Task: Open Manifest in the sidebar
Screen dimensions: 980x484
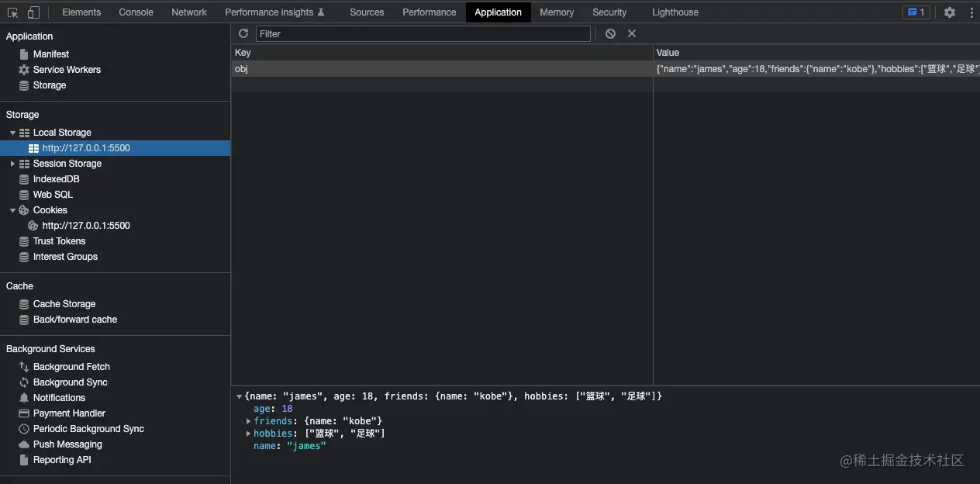Action: click(x=51, y=54)
